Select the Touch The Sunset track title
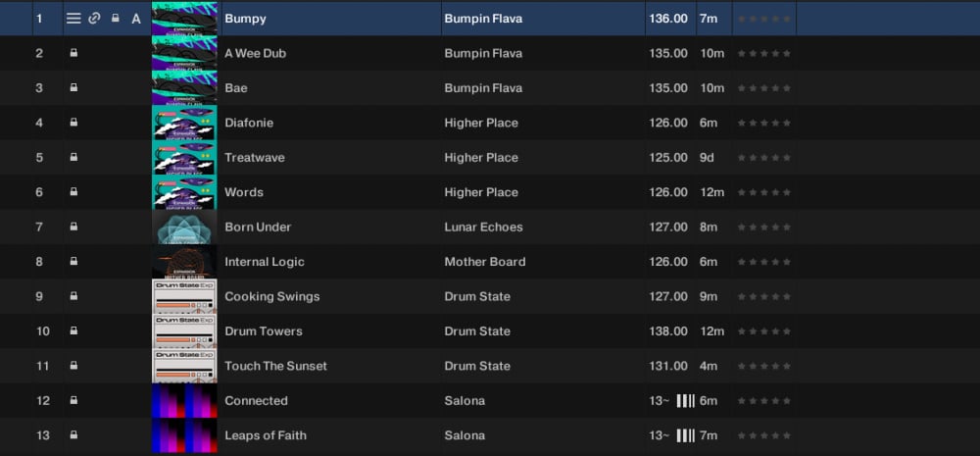This screenshot has height=456, width=980. point(275,366)
